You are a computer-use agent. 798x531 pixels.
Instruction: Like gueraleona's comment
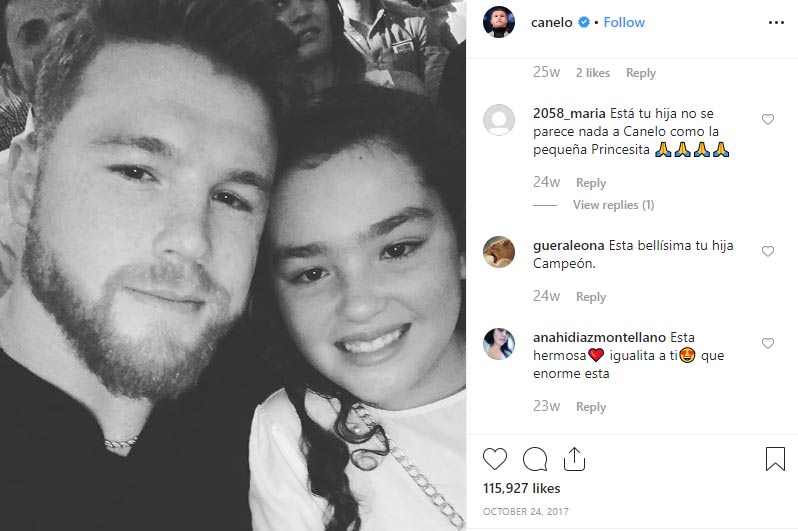tap(767, 251)
